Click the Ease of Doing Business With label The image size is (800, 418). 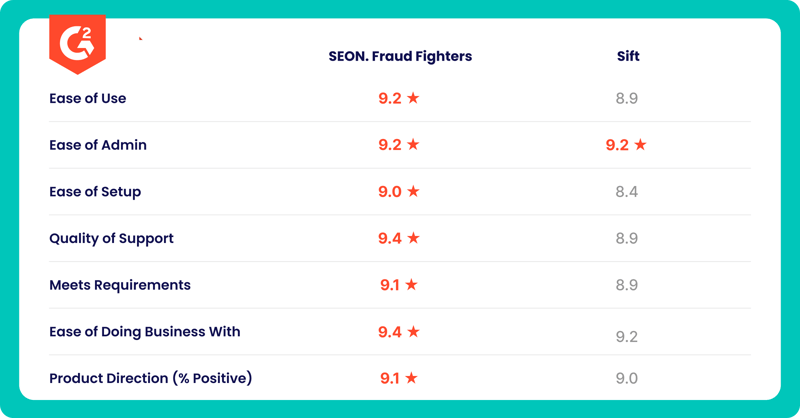pyautogui.click(x=144, y=332)
